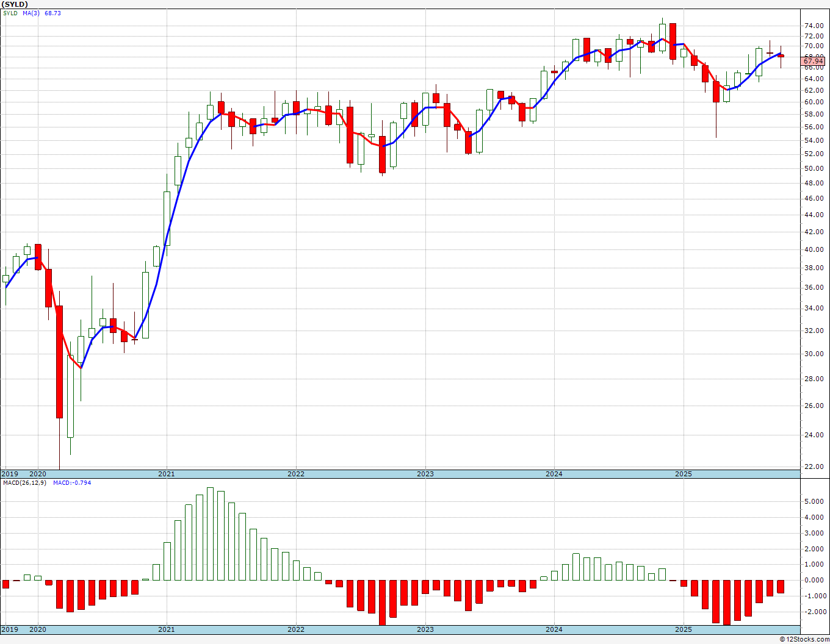This screenshot has width=830, height=644.
Task: Click the 52.00 price axis label
Action: pyautogui.click(x=814, y=154)
